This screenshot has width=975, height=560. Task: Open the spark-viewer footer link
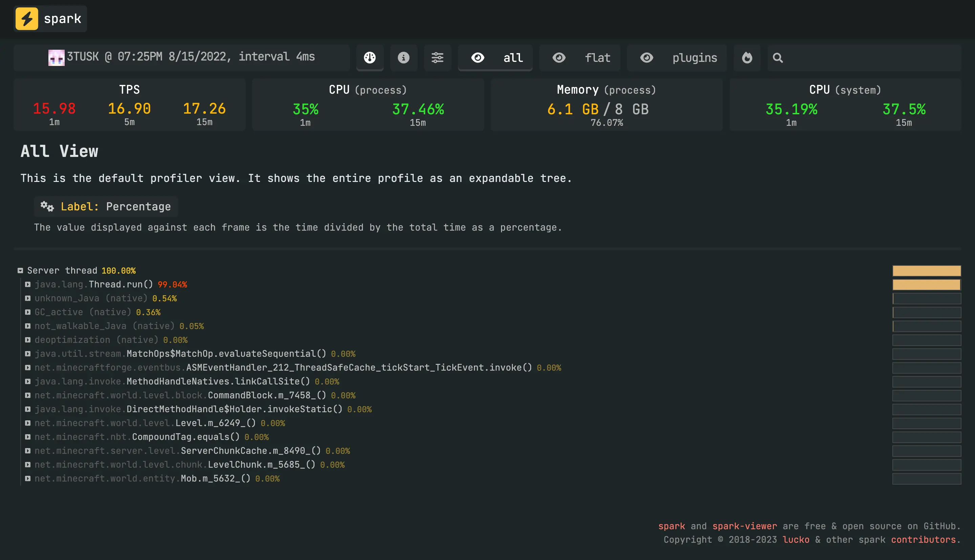coord(744,526)
